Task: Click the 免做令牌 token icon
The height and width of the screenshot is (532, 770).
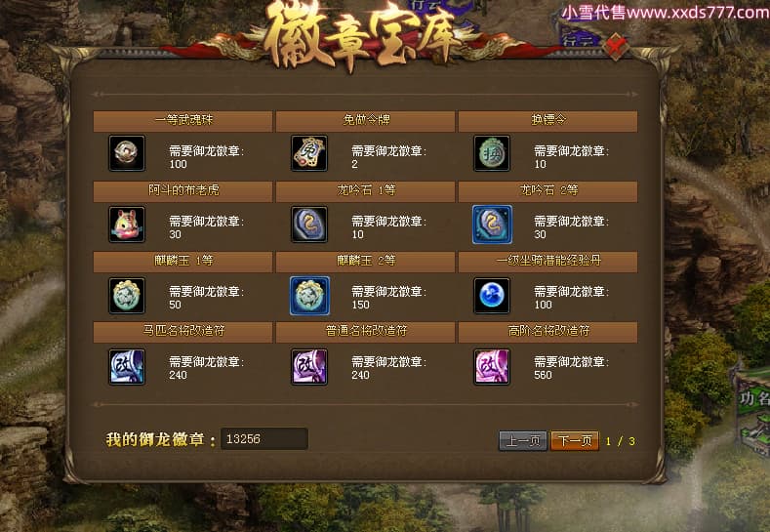Action: [x=309, y=153]
